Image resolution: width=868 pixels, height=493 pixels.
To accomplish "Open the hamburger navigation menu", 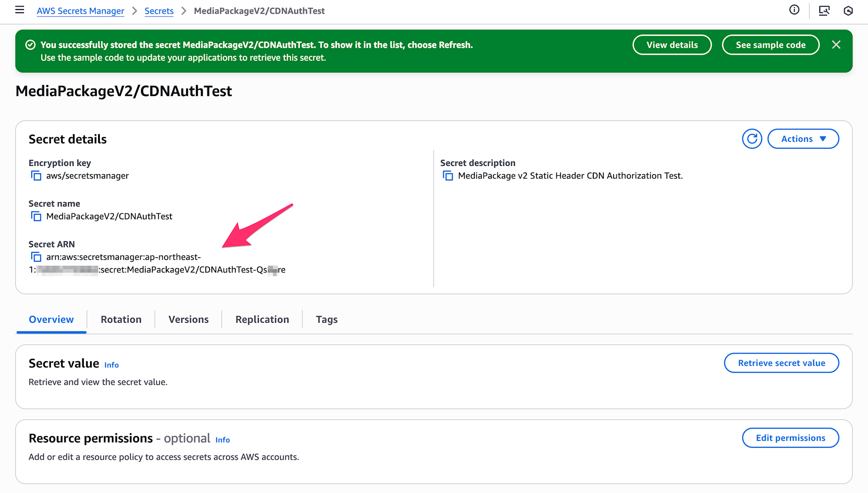I will (x=20, y=10).
